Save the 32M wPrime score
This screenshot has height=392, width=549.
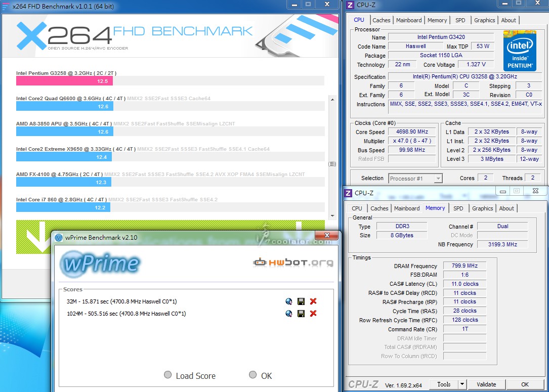coord(301,301)
